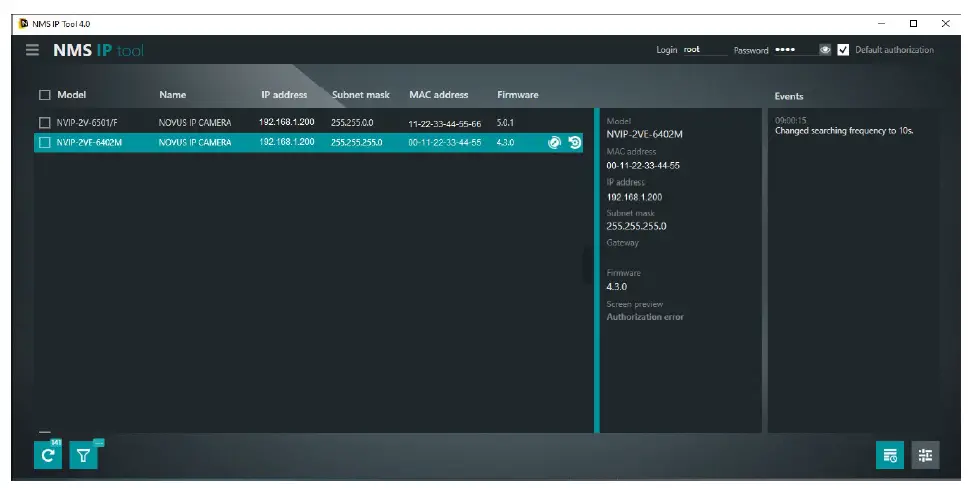Image resolution: width=969 pixels, height=488 pixels.
Task: Click subnet 255.255.255.0 cell in list
Action: (357, 143)
